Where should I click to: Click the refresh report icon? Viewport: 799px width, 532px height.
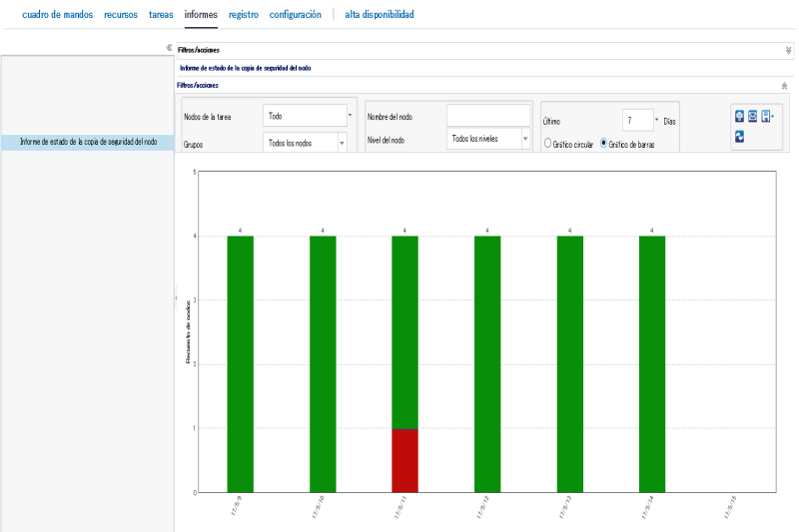tap(739, 137)
